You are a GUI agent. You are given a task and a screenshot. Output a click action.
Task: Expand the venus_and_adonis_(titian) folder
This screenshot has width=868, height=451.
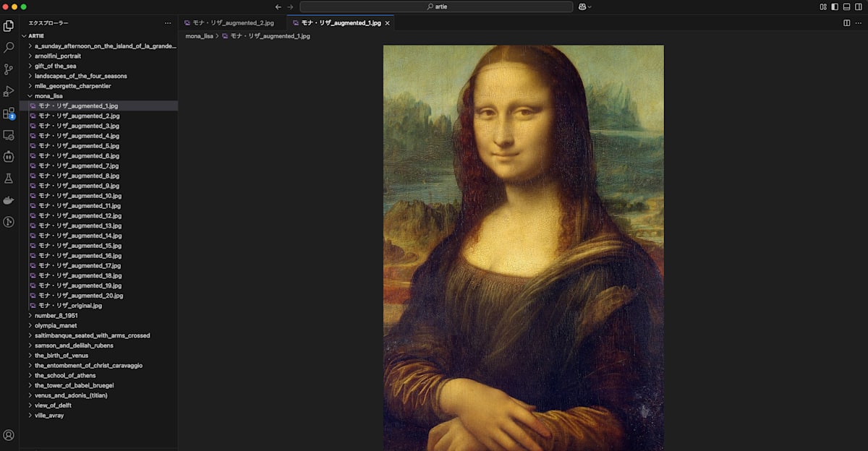click(x=98, y=395)
